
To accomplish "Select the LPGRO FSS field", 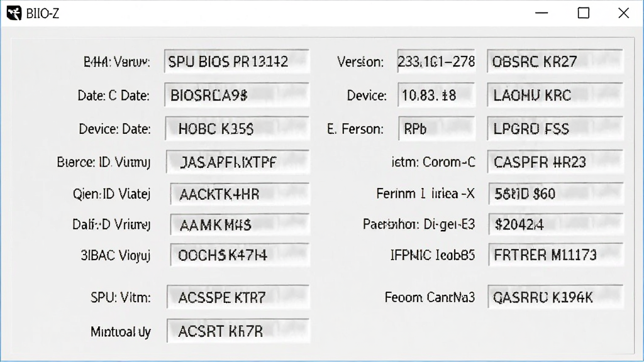I will (x=555, y=128).
